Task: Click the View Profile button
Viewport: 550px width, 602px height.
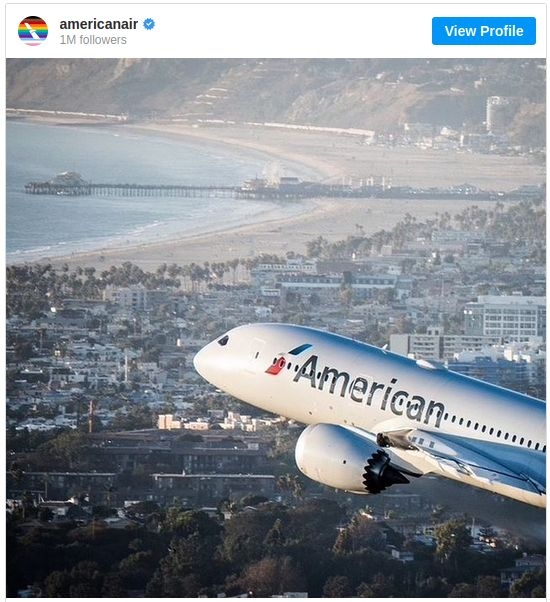Action: pyautogui.click(x=484, y=31)
